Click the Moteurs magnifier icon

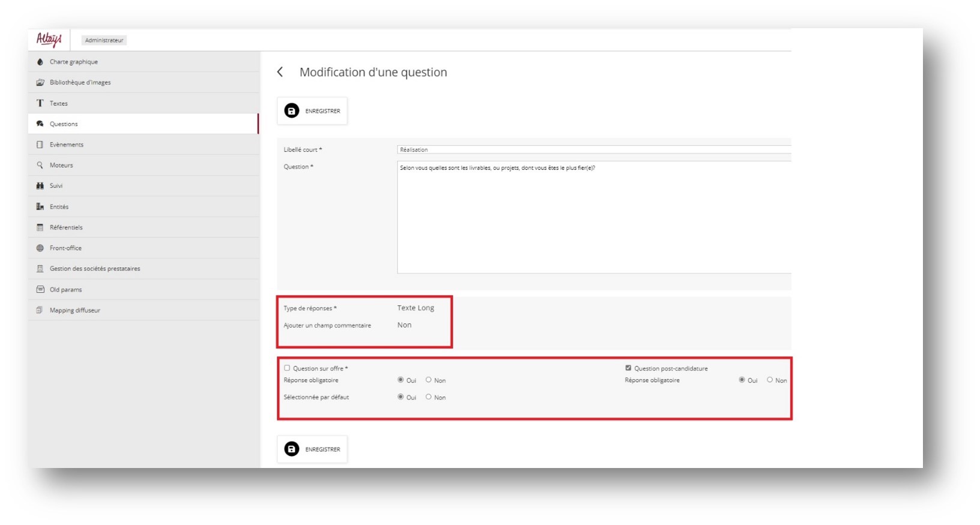[40, 165]
